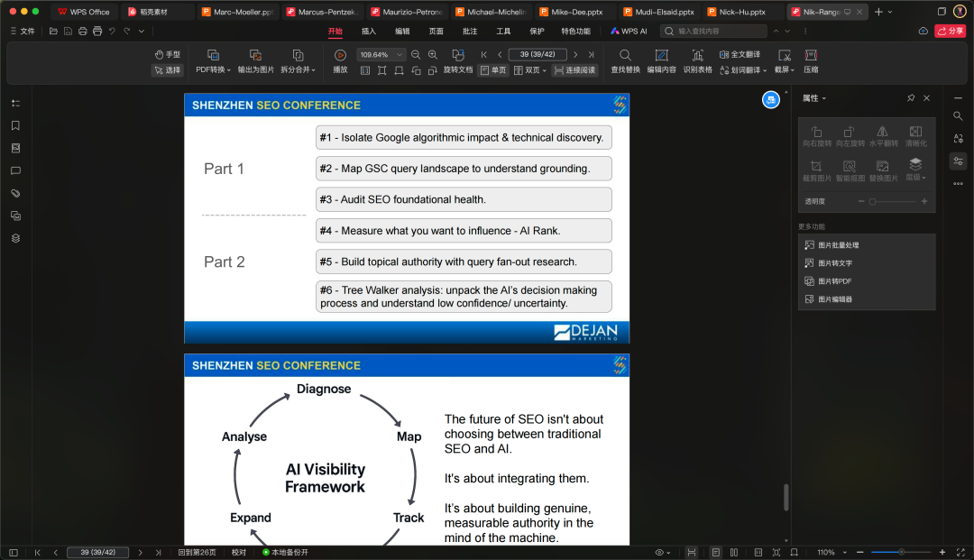Click the Export as Image (输出为图片) icon
Image resolution: width=974 pixels, height=560 pixels.
[255, 55]
